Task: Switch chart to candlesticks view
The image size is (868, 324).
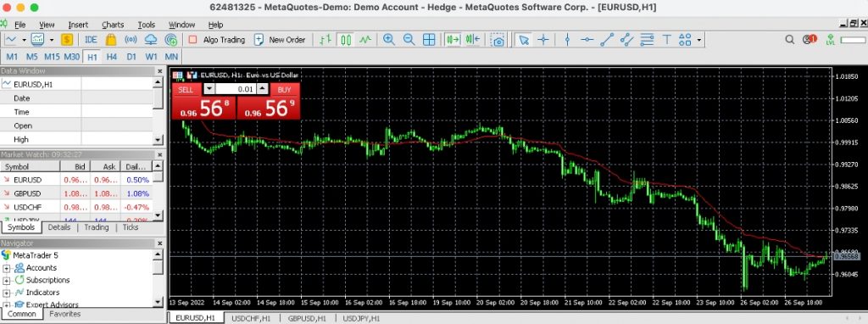Action: (346, 39)
